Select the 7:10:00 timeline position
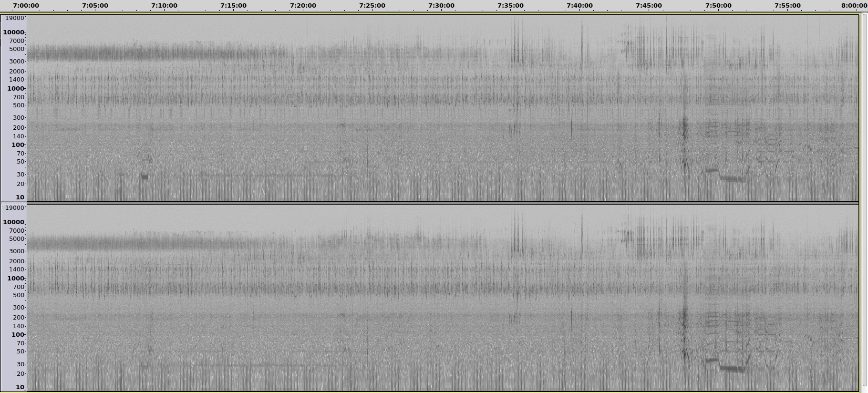The height and width of the screenshot is (393, 868). tap(164, 6)
